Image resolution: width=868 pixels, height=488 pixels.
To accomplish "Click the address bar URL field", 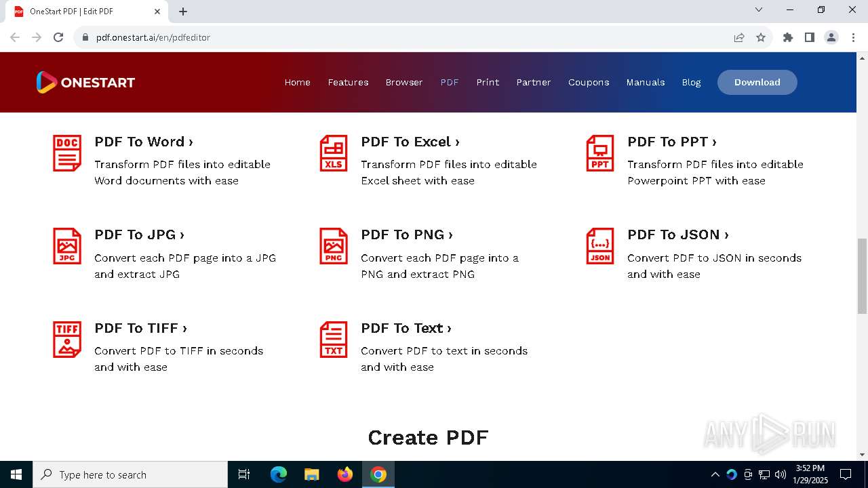I will (407, 37).
